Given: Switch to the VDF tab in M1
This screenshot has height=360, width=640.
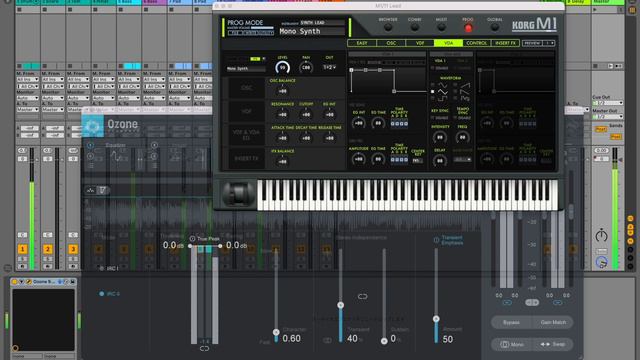Looking at the screenshot, I should pyautogui.click(x=420, y=43).
